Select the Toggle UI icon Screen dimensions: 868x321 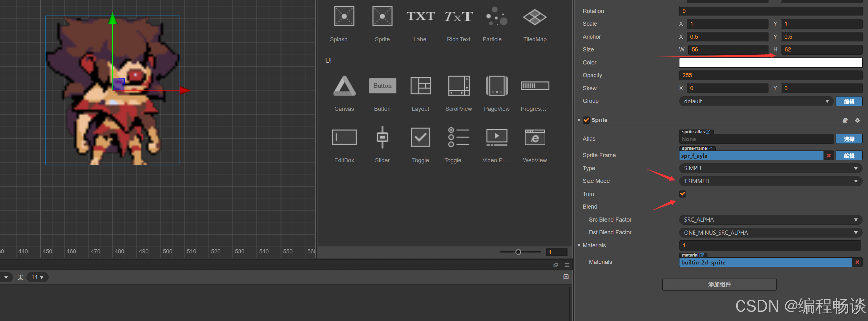(420, 137)
